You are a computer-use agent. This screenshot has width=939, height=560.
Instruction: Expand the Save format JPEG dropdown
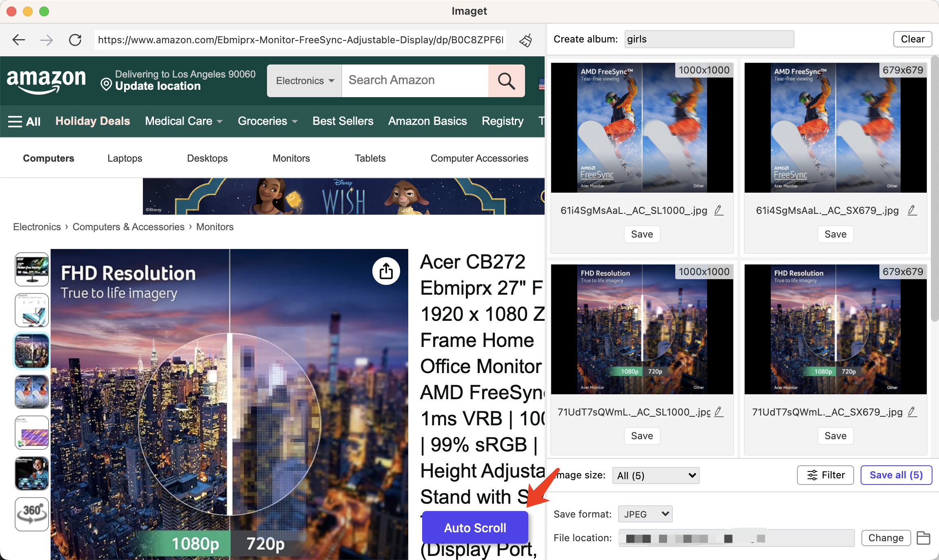pyautogui.click(x=644, y=513)
